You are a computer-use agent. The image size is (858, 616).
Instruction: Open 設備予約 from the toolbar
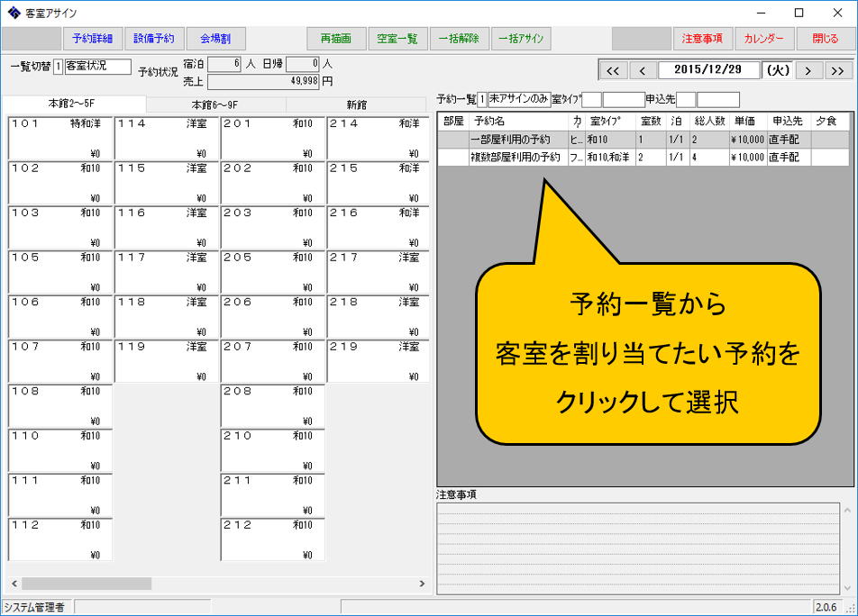(x=153, y=39)
